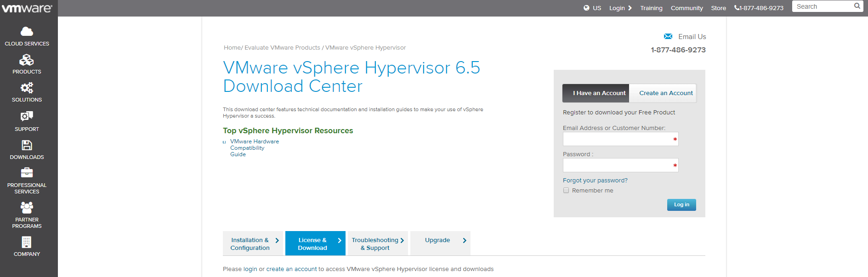Viewport: 868px width, 277px height.
Task: Toggle the Remember me checkbox
Action: 566,190
